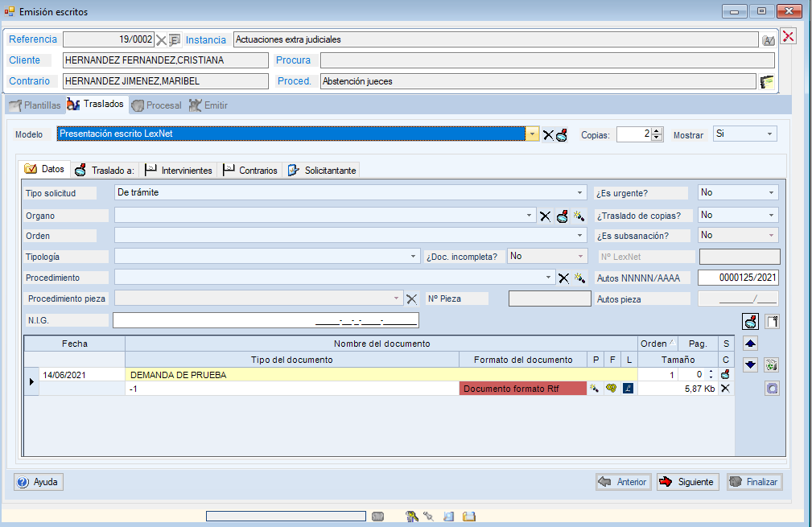Move document up with blue up arrow

click(750, 344)
